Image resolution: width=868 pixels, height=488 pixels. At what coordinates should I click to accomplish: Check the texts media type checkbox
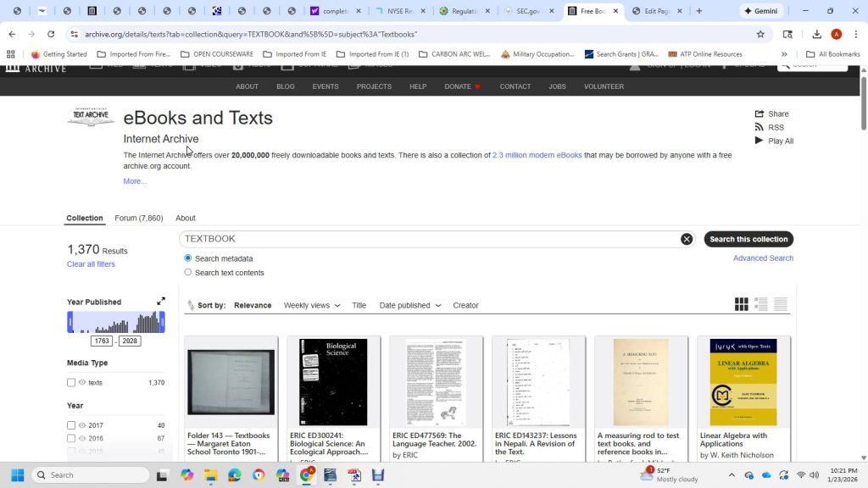click(x=71, y=383)
